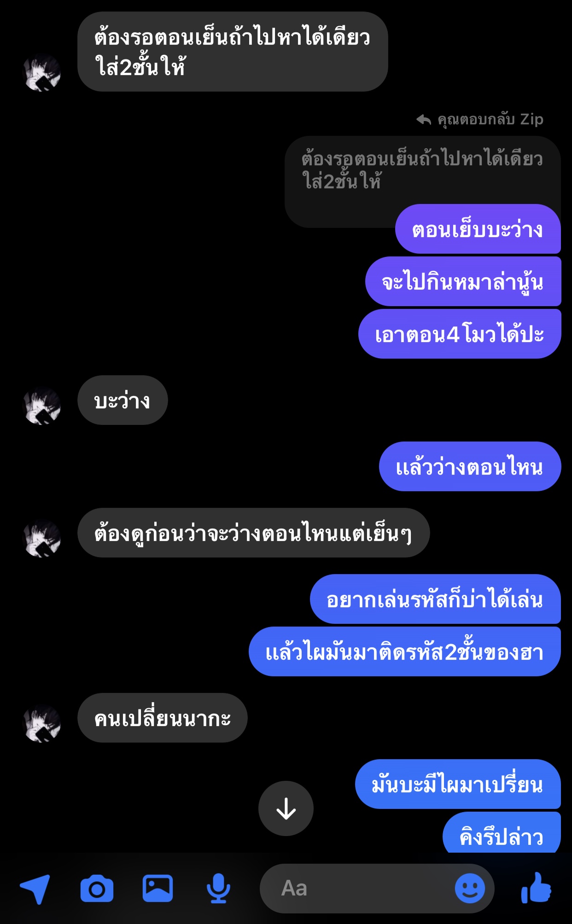Open the camera icon

[97, 889]
